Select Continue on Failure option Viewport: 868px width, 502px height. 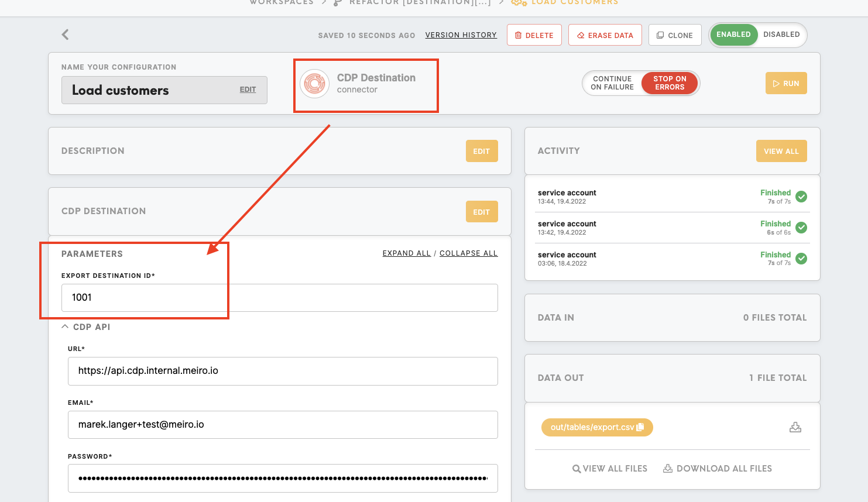[612, 83]
